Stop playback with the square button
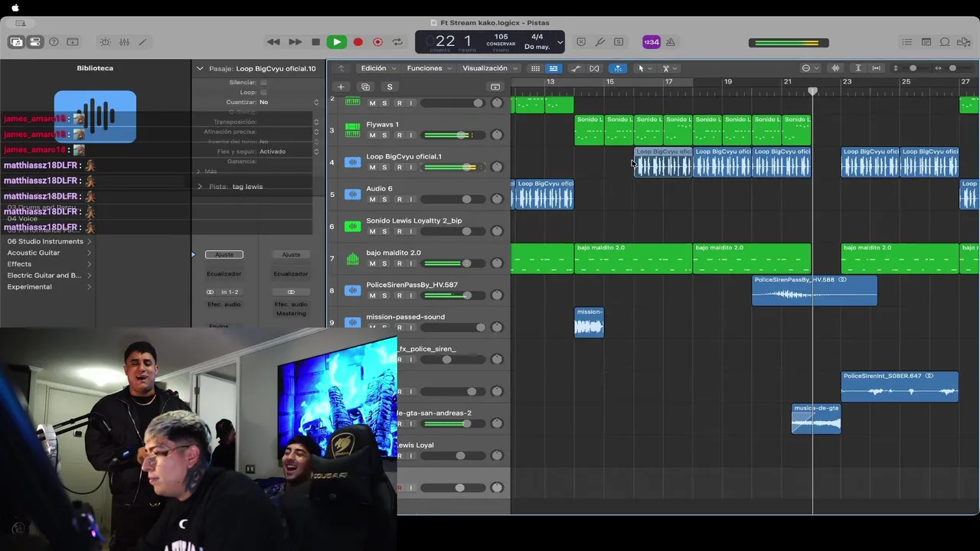Viewport: 980px width, 551px height. [x=315, y=42]
